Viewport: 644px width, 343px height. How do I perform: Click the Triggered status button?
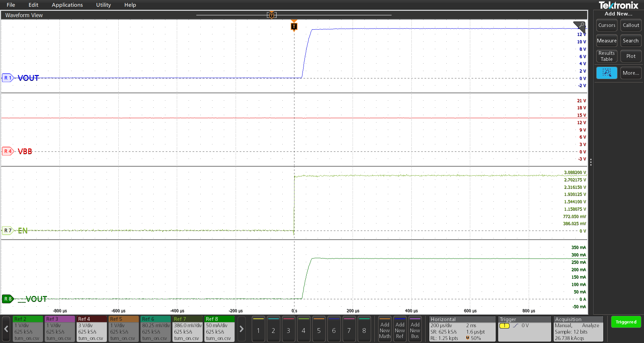626,322
